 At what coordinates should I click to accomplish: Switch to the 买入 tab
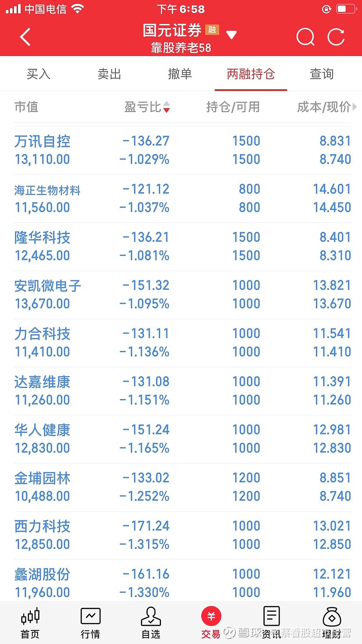(38, 74)
